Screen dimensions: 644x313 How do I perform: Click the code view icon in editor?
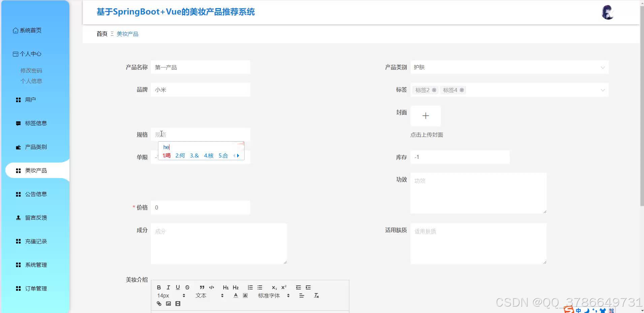click(211, 287)
